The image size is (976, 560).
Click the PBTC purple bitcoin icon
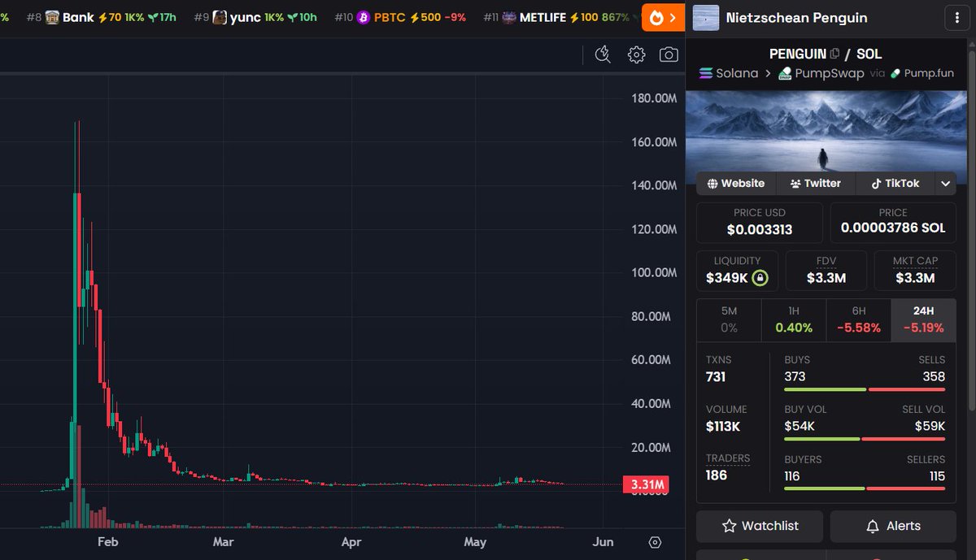364,17
